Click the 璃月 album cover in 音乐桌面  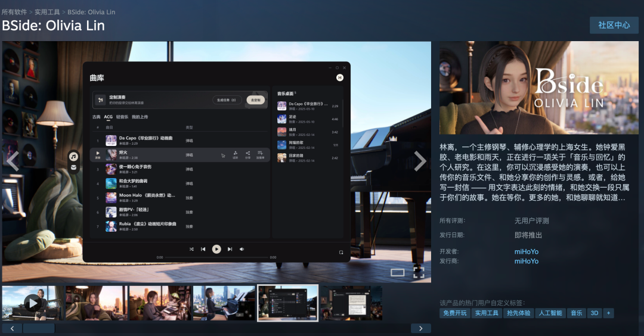pyautogui.click(x=281, y=132)
